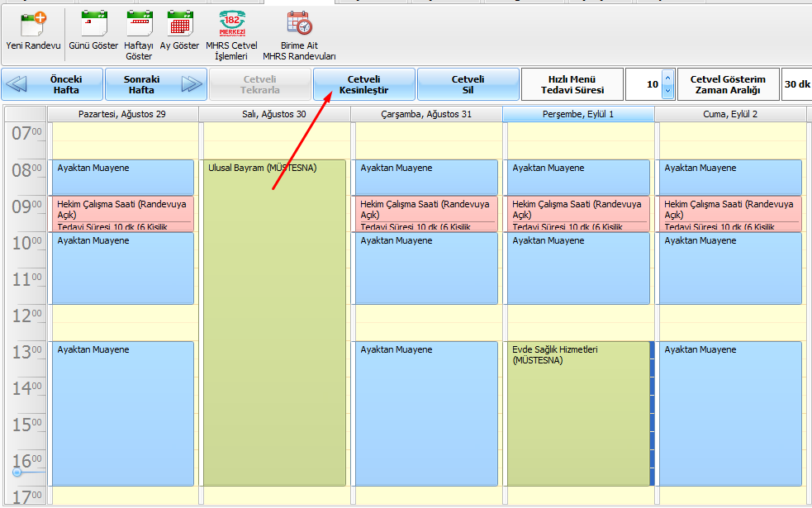Open MHRS Cetvel İşlemleri
Viewport: 812px width, 508px height.
[x=231, y=24]
